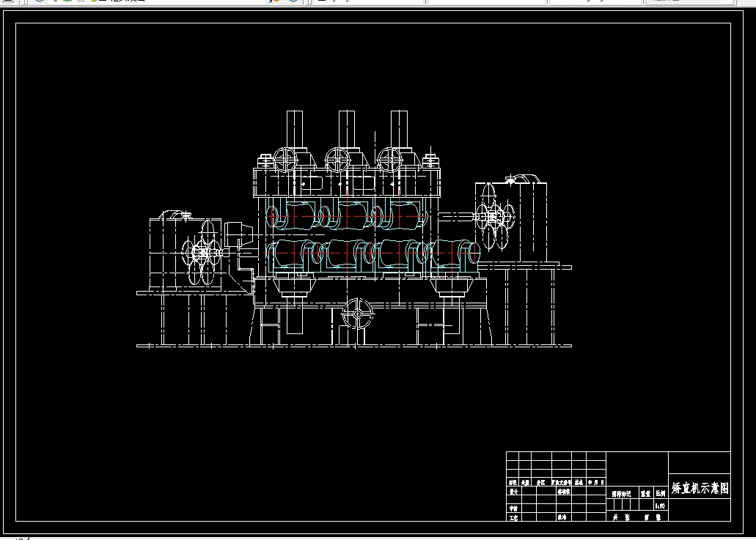This screenshot has width=756, height=540.
Task: Click the 更改文件号 column header
Action: (x=562, y=482)
